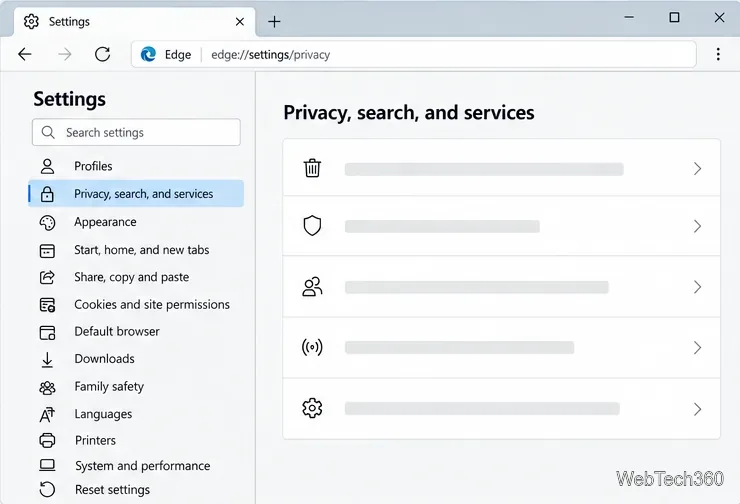Click the Edge logo in address bar

pyautogui.click(x=148, y=54)
